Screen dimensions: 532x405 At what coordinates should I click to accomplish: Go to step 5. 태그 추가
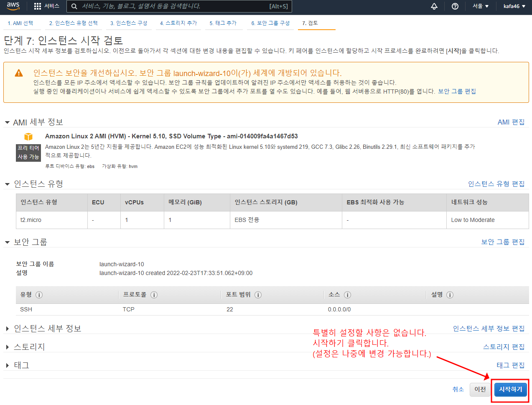pyautogui.click(x=223, y=23)
